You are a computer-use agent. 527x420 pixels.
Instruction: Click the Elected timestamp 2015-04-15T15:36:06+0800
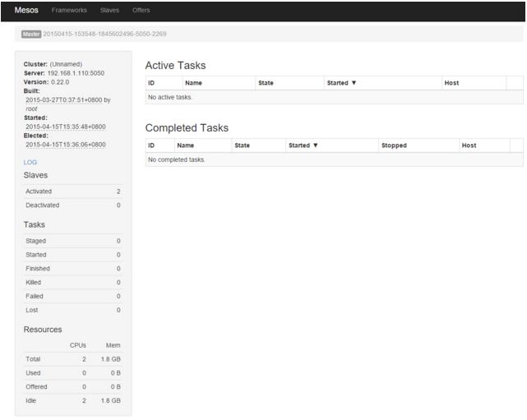(x=66, y=145)
